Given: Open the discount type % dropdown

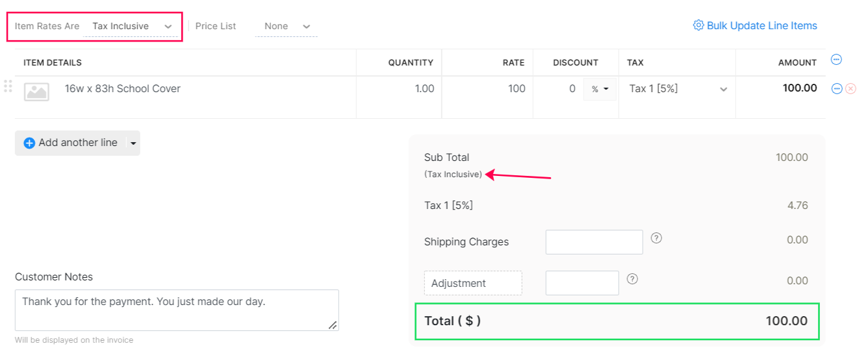Looking at the screenshot, I should (x=600, y=90).
